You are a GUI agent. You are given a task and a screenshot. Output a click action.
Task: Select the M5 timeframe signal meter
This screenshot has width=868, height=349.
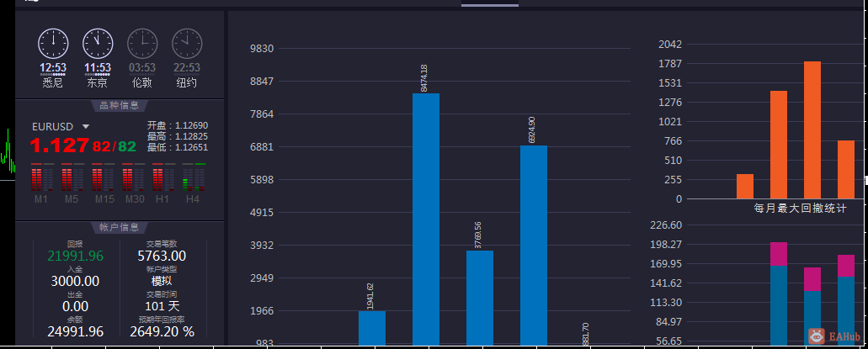72,177
